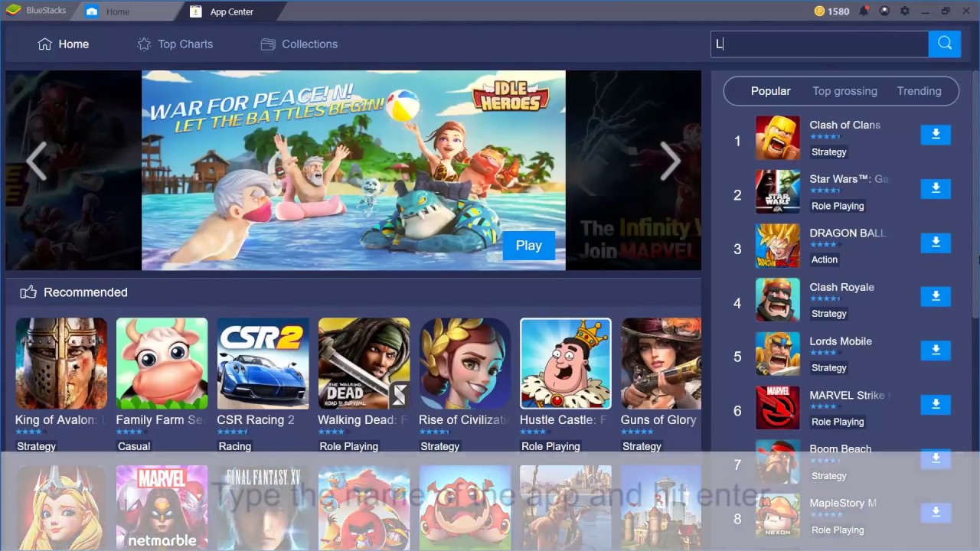Viewport: 980px width, 551px height.
Task: Open the Home navigation item
Action: click(64, 44)
